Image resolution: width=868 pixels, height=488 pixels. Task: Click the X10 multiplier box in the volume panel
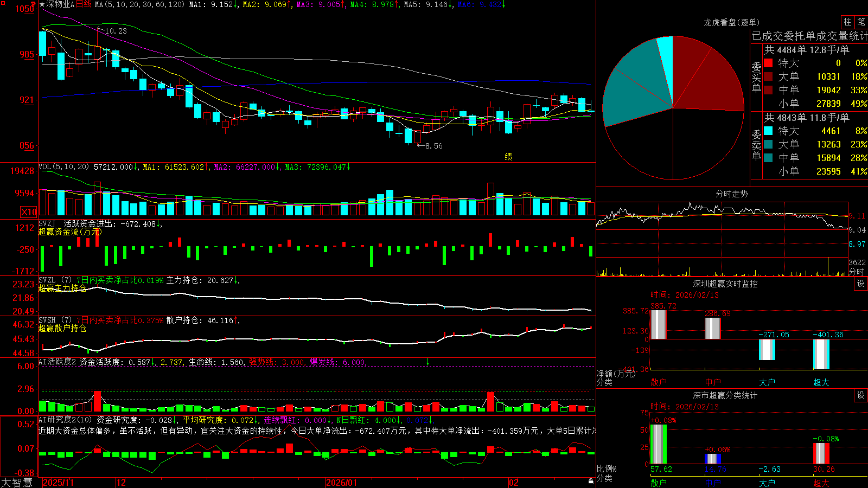(29, 212)
